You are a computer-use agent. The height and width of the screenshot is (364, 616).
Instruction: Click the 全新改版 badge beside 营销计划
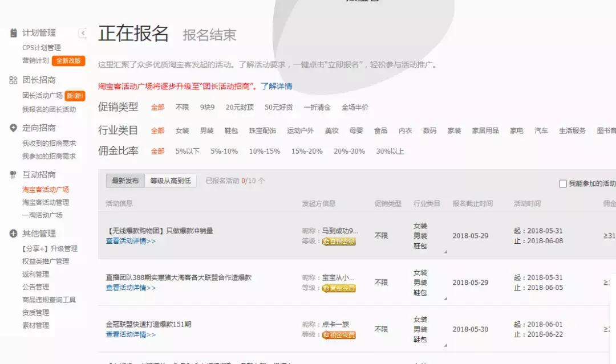70,60
